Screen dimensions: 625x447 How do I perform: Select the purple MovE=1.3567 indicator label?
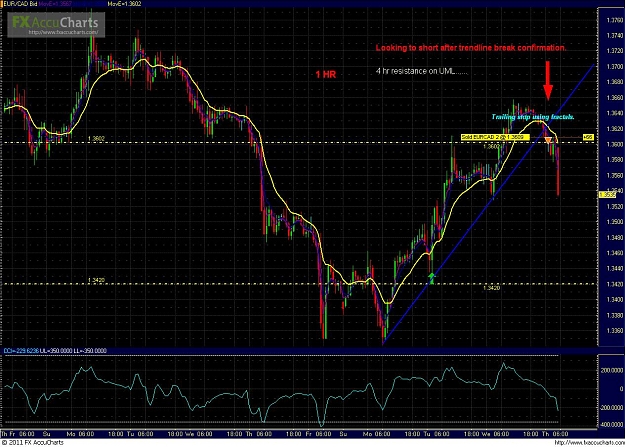click(x=56, y=4)
